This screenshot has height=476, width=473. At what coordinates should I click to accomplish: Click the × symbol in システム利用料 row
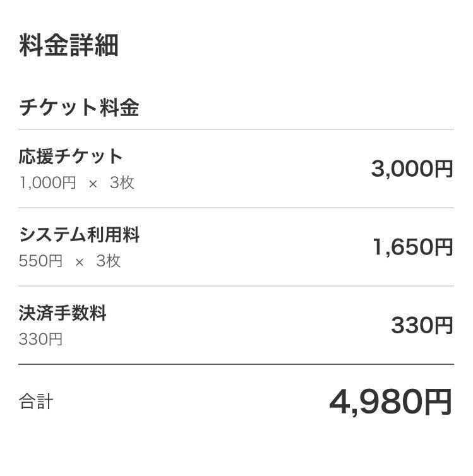tap(80, 262)
